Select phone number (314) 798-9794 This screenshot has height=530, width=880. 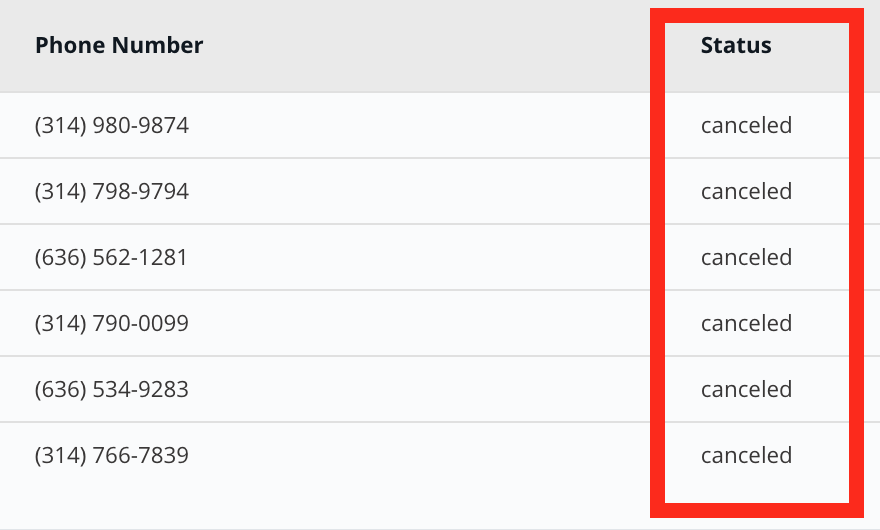pyautogui.click(x=112, y=191)
